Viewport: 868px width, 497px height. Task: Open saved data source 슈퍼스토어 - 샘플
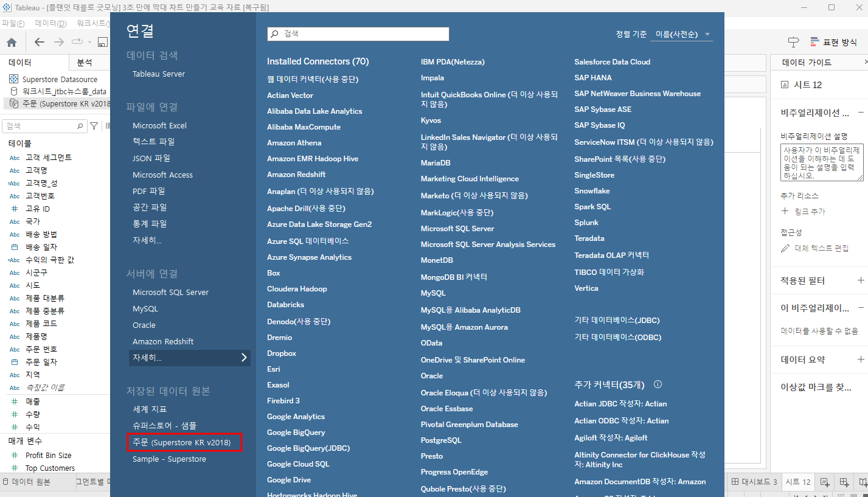(x=164, y=425)
